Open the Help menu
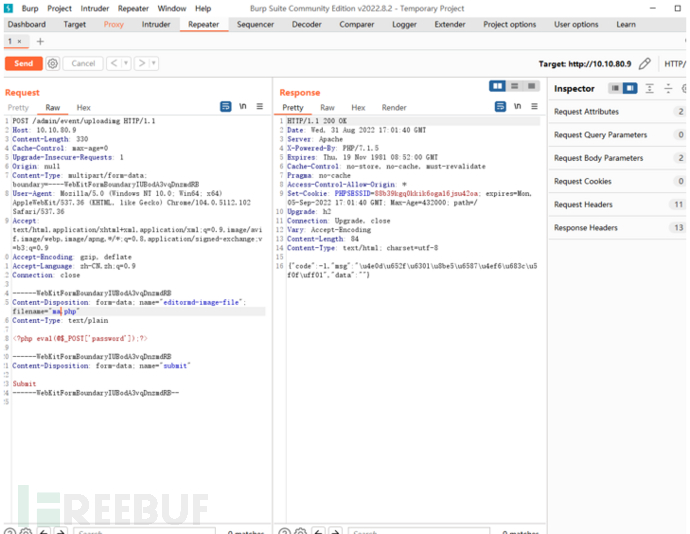 click(203, 8)
